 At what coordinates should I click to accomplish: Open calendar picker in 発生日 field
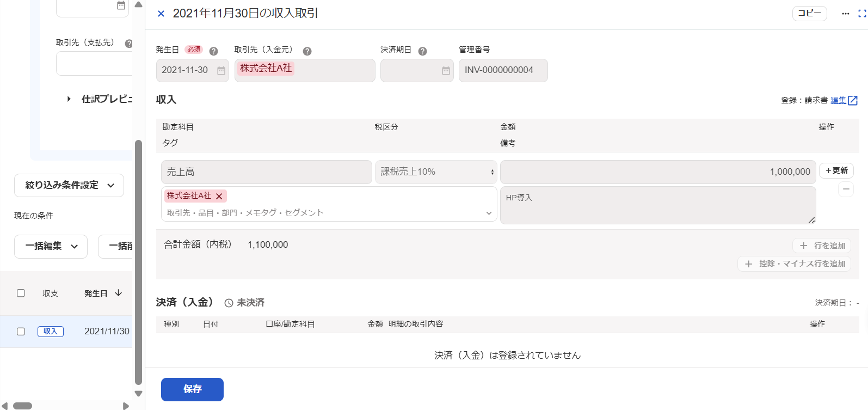(221, 70)
